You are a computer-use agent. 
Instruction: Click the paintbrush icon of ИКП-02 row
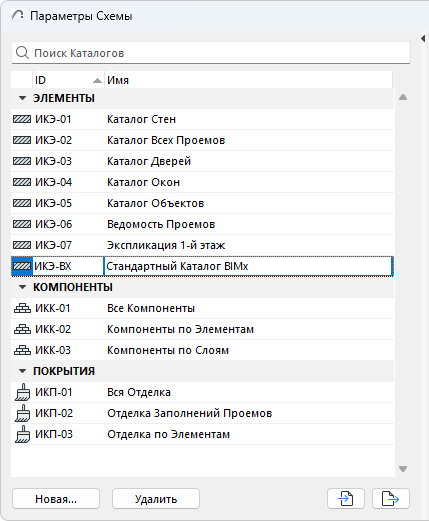[23, 413]
